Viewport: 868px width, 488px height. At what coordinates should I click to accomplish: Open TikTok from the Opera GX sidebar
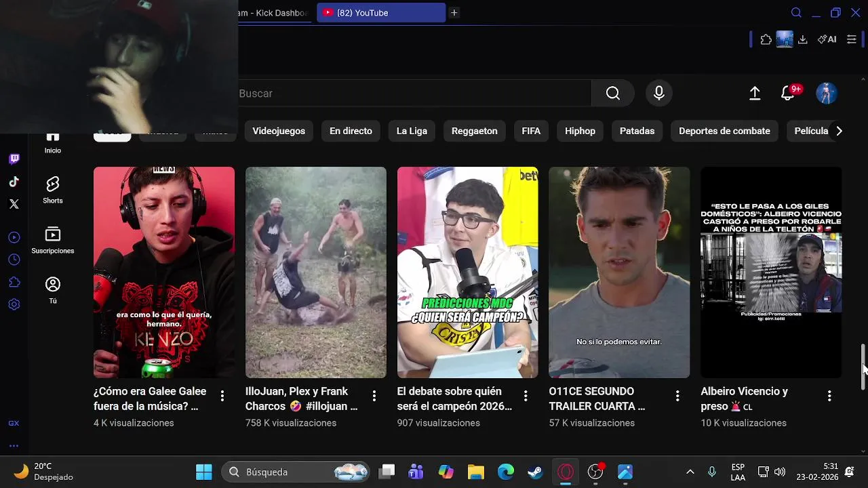pos(14,182)
